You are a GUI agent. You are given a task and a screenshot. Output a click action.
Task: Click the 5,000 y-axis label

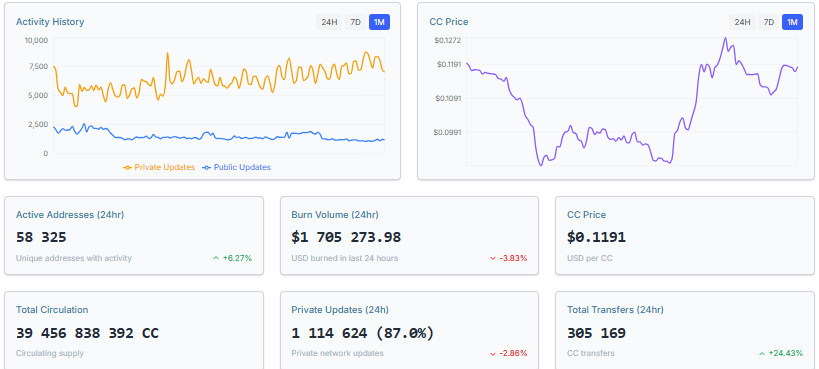click(39, 95)
